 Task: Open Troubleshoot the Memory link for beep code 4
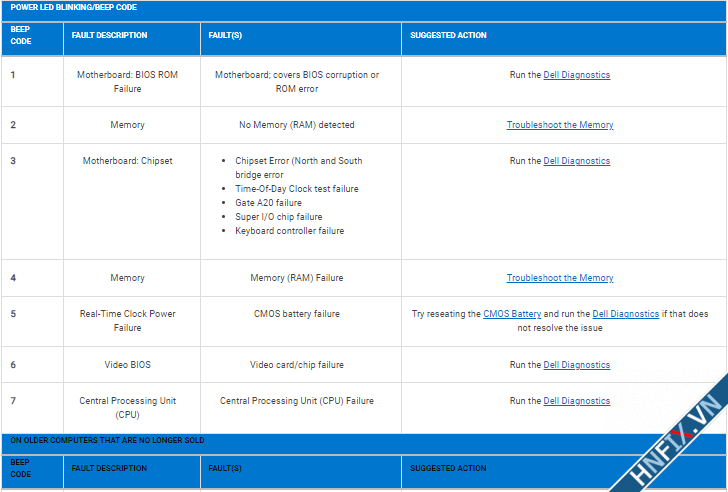point(559,278)
